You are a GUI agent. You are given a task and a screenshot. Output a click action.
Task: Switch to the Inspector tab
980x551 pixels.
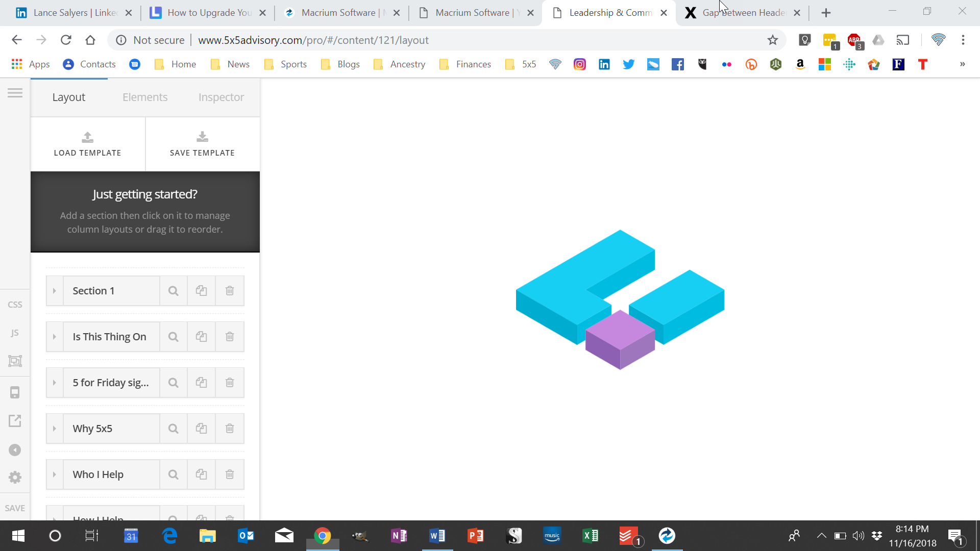click(x=221, y=97)
